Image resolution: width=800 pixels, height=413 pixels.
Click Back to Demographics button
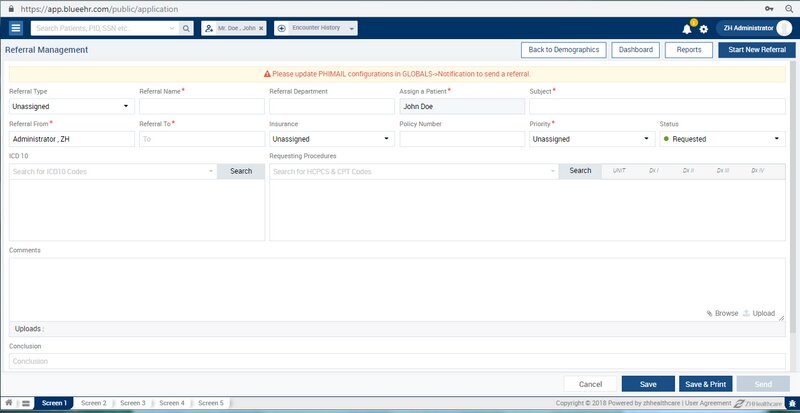tap(563, 49)
